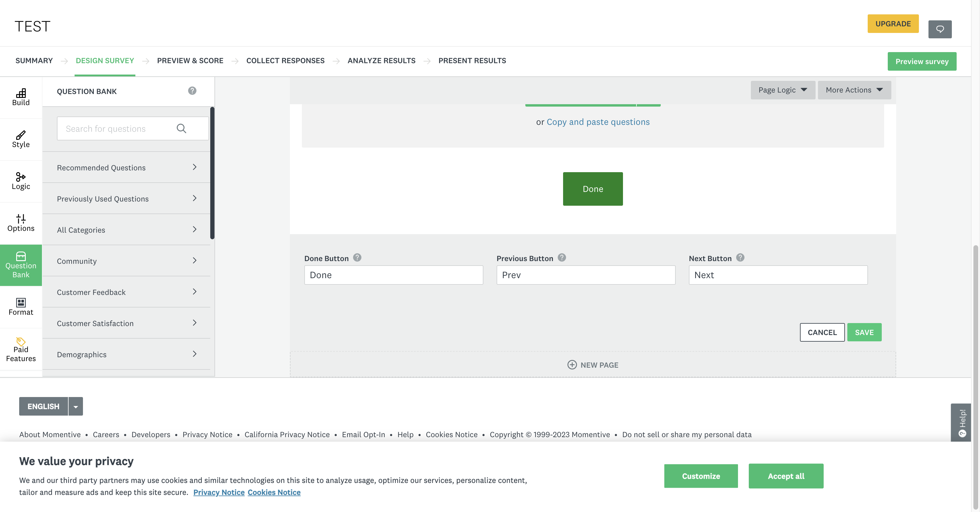Click the Question Bank panel scrollbar
This screenshot has width=980, height=512.
pos(212,173)
